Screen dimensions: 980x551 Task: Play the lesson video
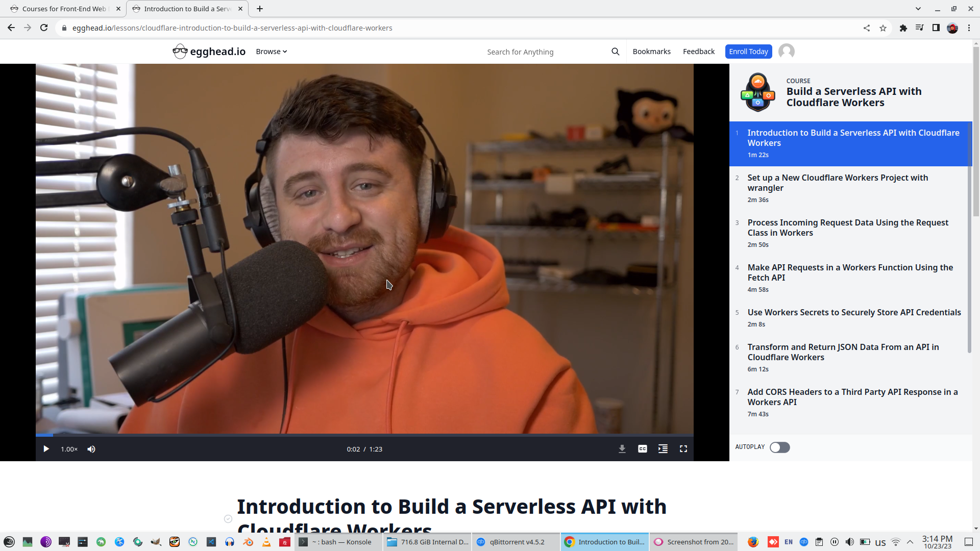tap(46, 449)
